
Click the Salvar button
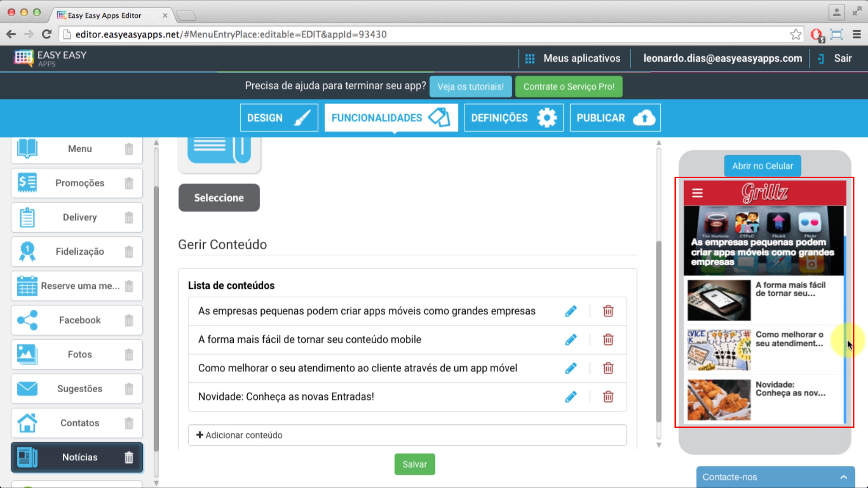(414, 464)
